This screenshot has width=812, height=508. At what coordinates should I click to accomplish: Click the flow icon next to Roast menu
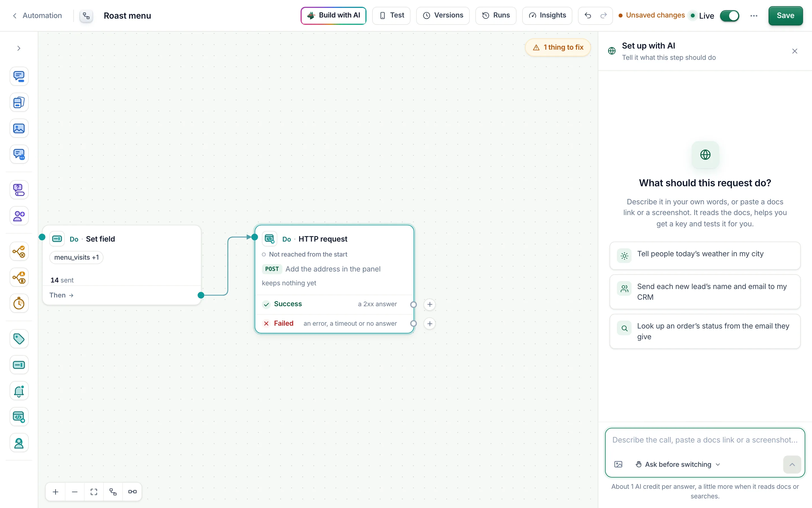tap(86, 16)
